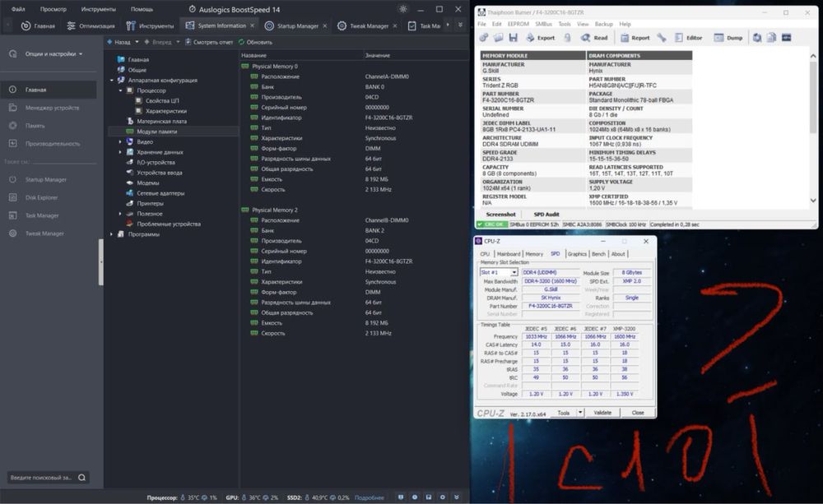Viewport: 823px width, 504px height.
Task: Collapse the Процессор tree node
Action: coord(120,90)
